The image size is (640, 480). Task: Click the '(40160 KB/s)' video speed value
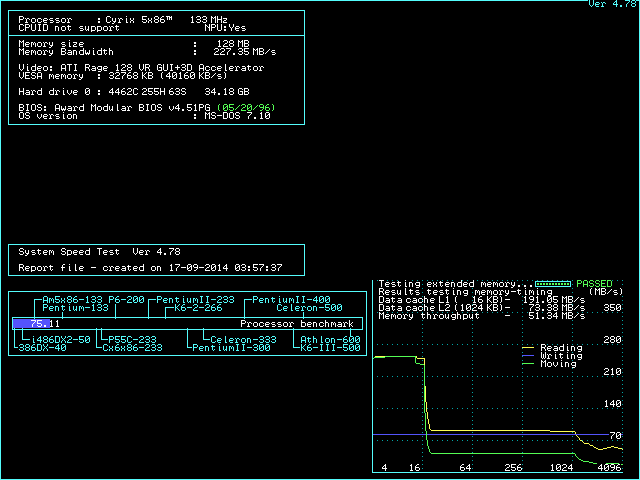click(x=193, y=76)
